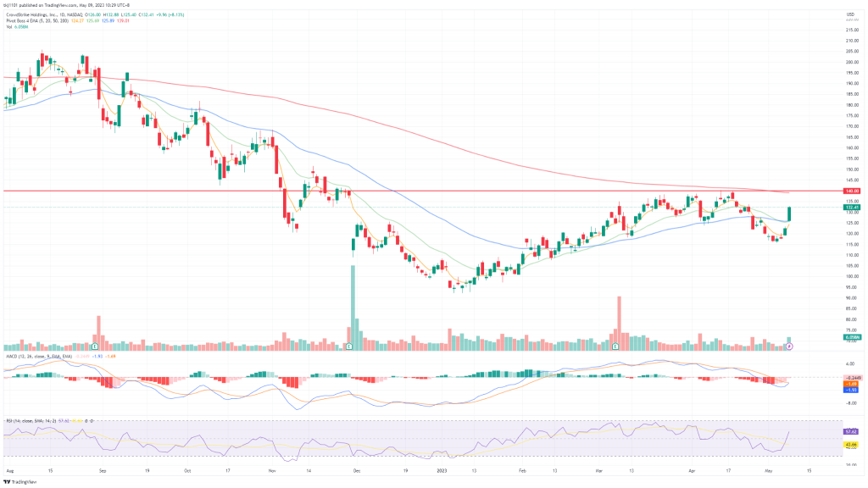
Task: Click the earnings 'E' marker near early December
Action: click(350, 347)
